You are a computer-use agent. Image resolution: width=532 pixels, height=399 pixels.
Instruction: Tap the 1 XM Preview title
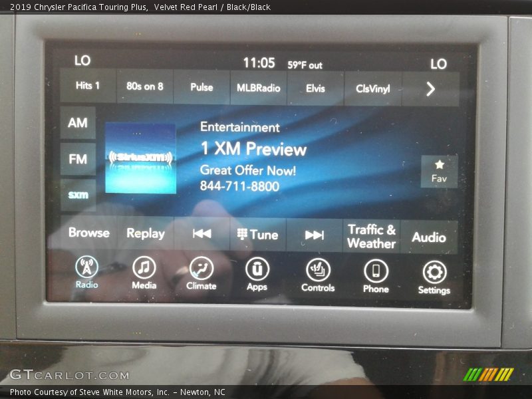click(253, 148)
